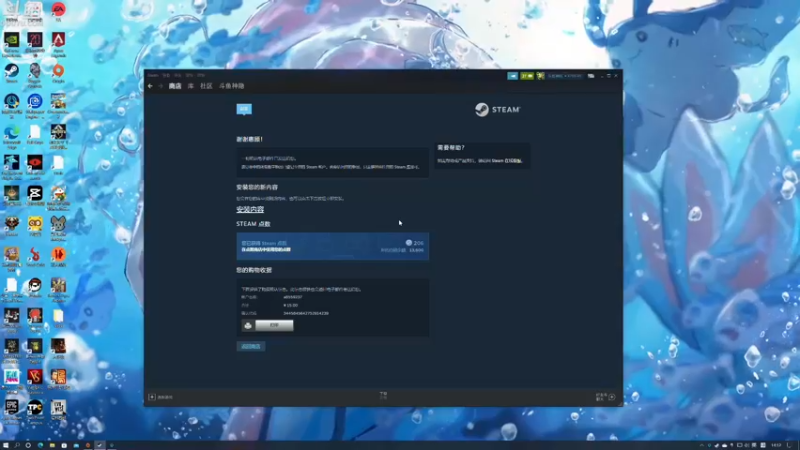Open the Windows Start button
800x450 pixels.
[6, 445]
